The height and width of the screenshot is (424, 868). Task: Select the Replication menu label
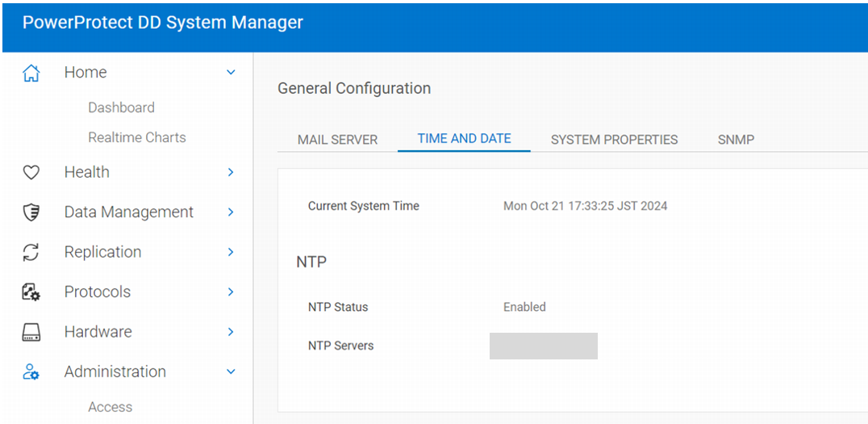(x=102, y=252)
